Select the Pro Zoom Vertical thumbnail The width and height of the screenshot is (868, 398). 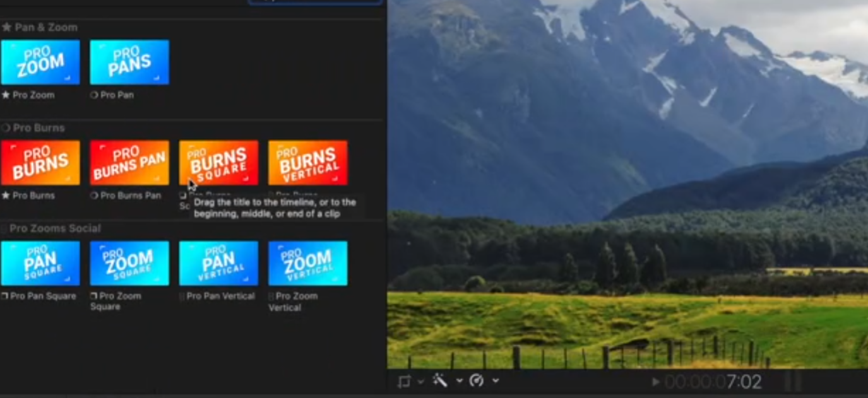307,263
